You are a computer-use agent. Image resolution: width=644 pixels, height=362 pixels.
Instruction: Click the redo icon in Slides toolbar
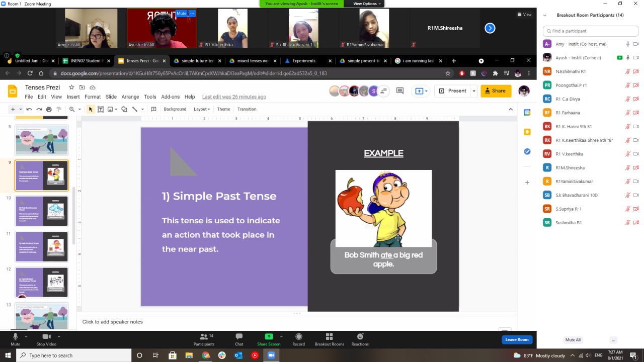pyautogui.click(x=39, y=109)
